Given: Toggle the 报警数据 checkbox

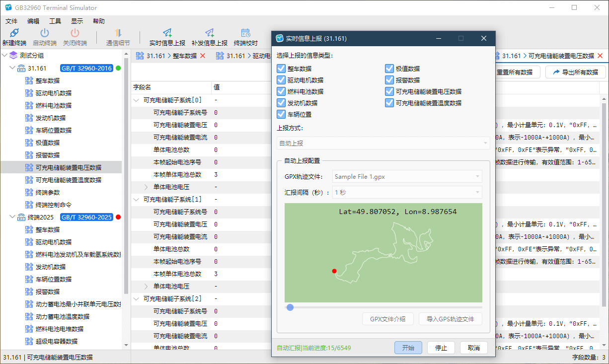Looking at the screenshot, I should pos(390,80).
